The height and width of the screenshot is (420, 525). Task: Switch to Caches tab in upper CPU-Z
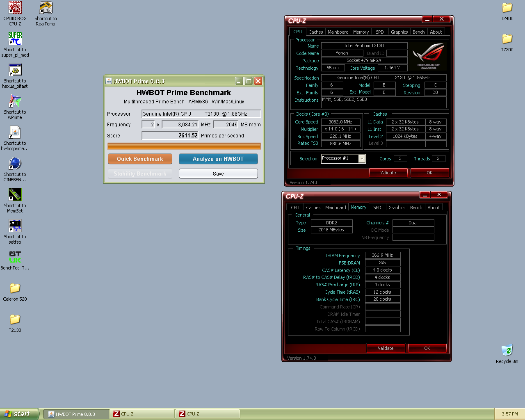pyautogui.click(x=315, y=32)
